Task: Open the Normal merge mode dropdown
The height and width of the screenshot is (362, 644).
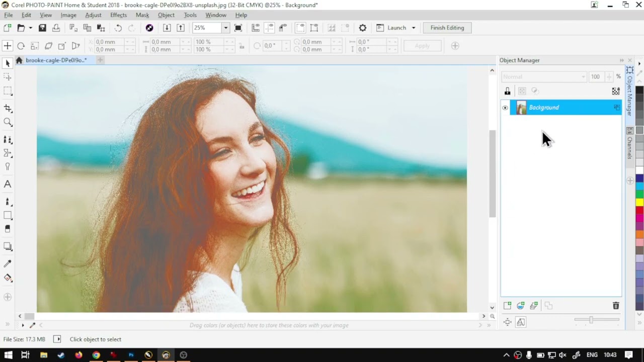Action: pos(544,77)
